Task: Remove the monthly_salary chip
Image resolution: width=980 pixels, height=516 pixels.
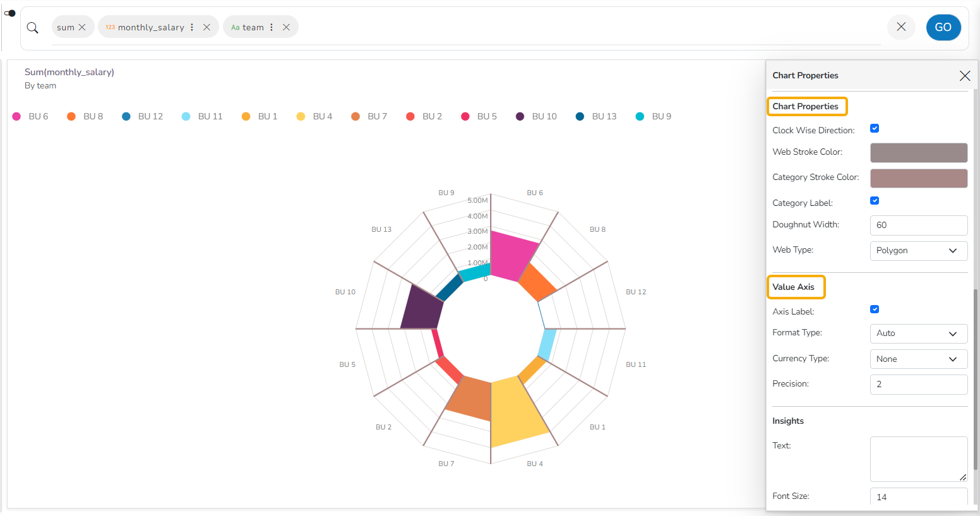Action: click(x=206, y=27)
